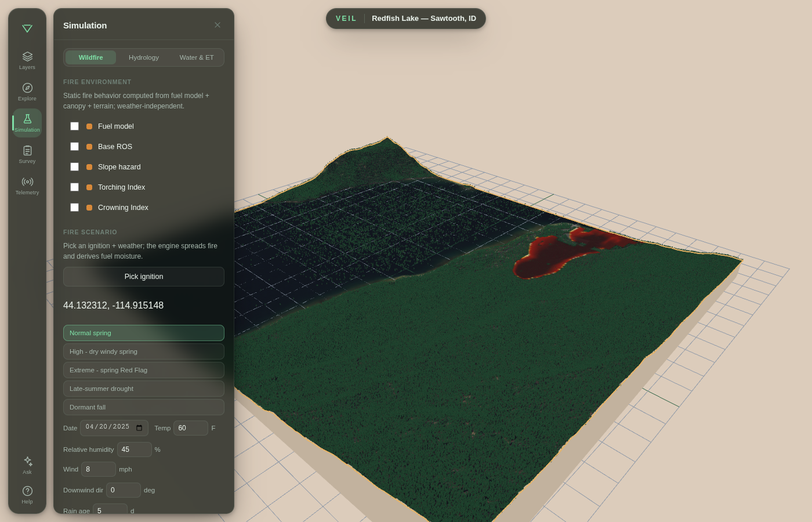Click the Relative humidity input field
The image size is (812, 522).
[135, 449]
